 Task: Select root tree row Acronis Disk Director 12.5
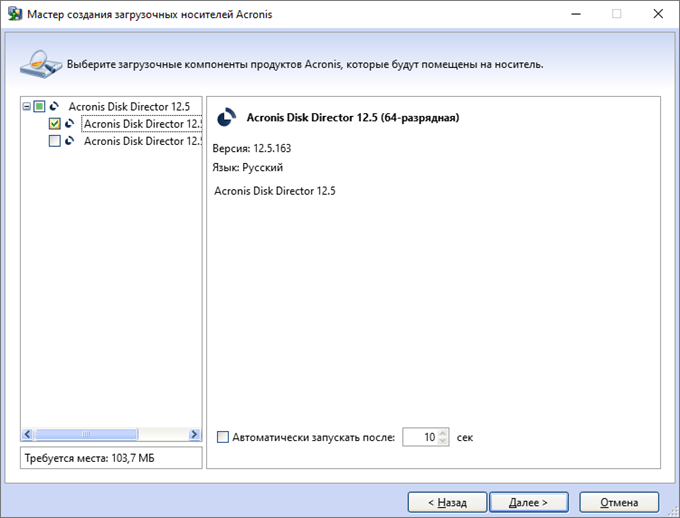pos(129,106)
